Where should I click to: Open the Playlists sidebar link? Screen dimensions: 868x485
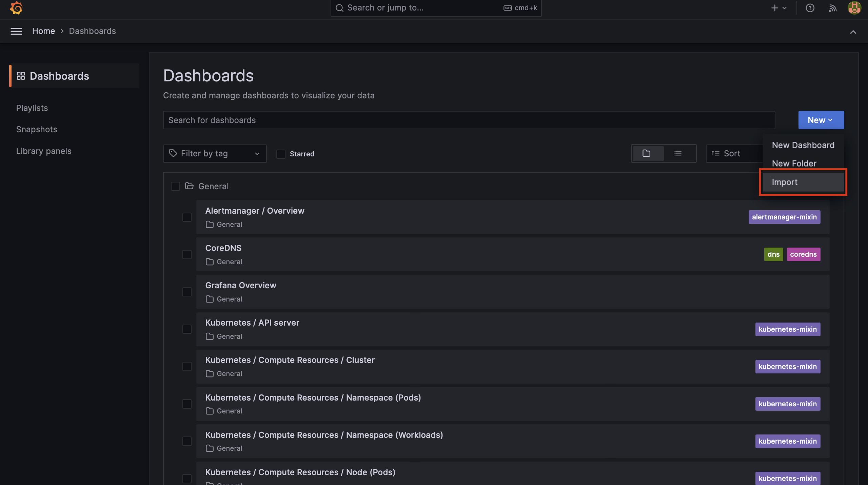pos(32,108)
